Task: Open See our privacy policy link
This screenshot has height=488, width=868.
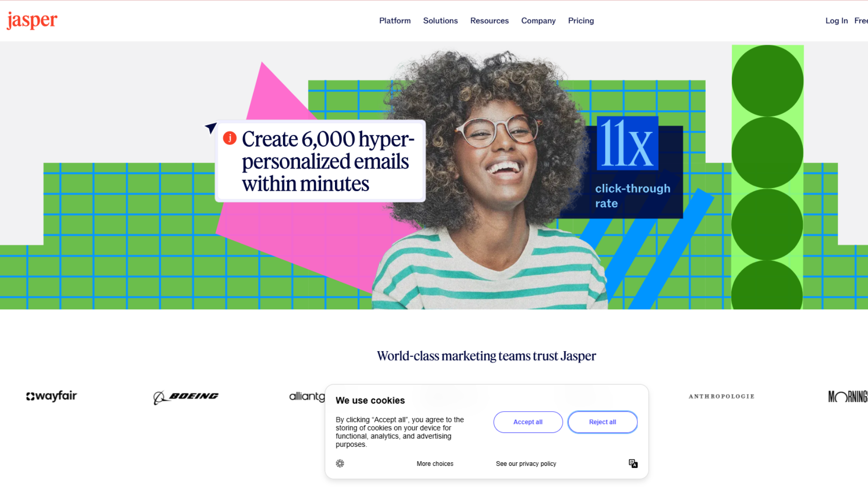Action: point(526,464)
